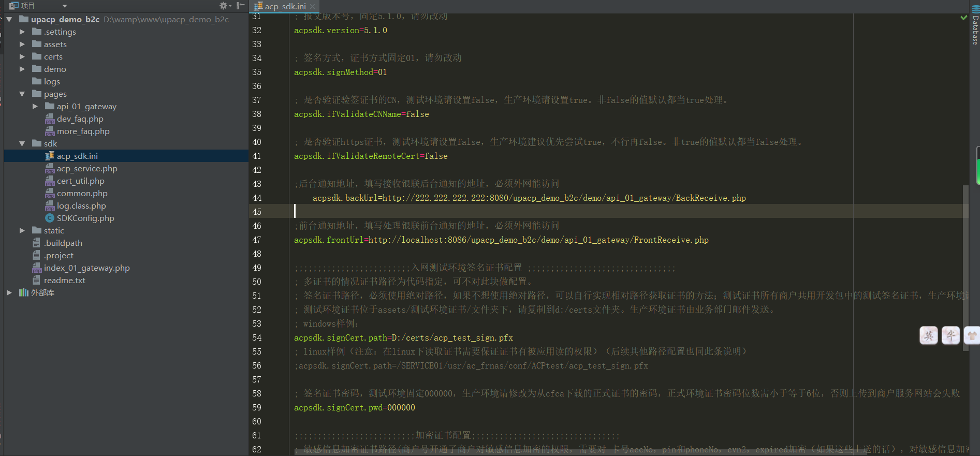Click the readme.txt file icon
This screenshot has height=456, width=980.
(36, 280)
